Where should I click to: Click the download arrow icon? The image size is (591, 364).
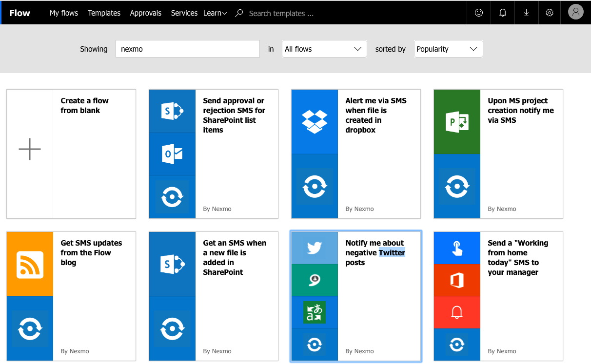coord(526,13)
